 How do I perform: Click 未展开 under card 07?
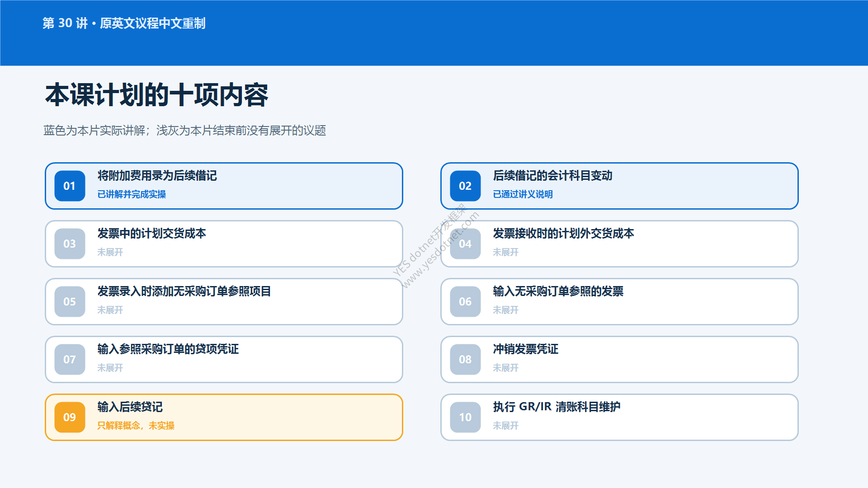pyautogui.click(x=110, y=368)
